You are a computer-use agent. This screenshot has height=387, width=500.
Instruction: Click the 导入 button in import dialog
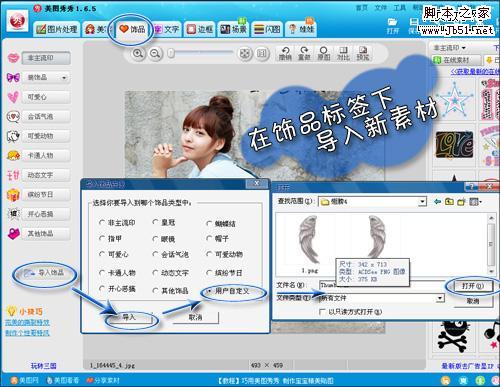(x=129, y=317)
